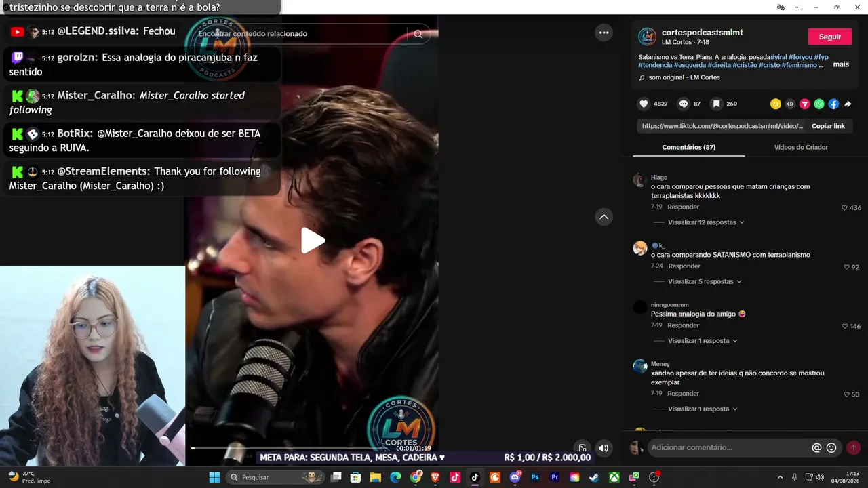Expand Visualizar 5 respostas replies
This screenshot has height=488, width=868.
pyautogui.click(x=705, y=281)
